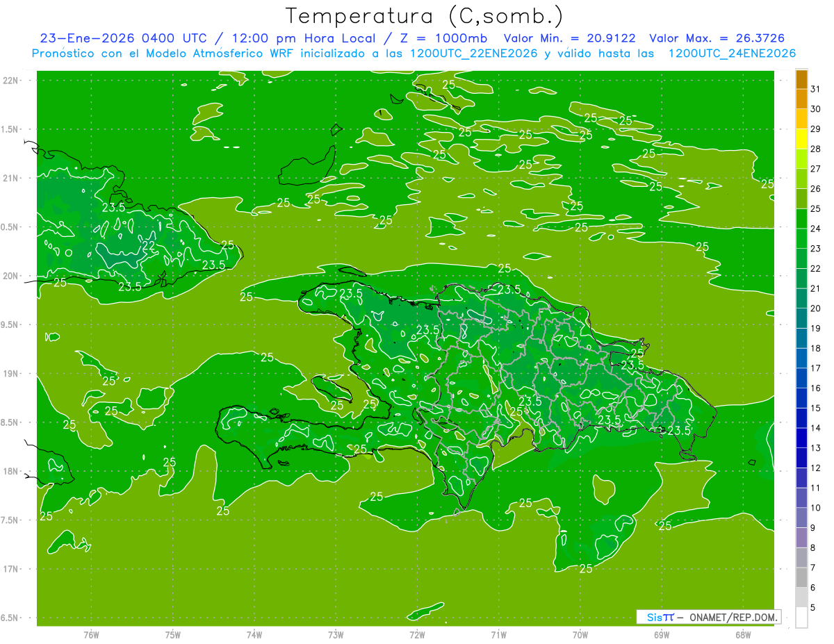Click "12:00 pm Hora Local" in header
The image size is (834, 644).
point(302,38)
